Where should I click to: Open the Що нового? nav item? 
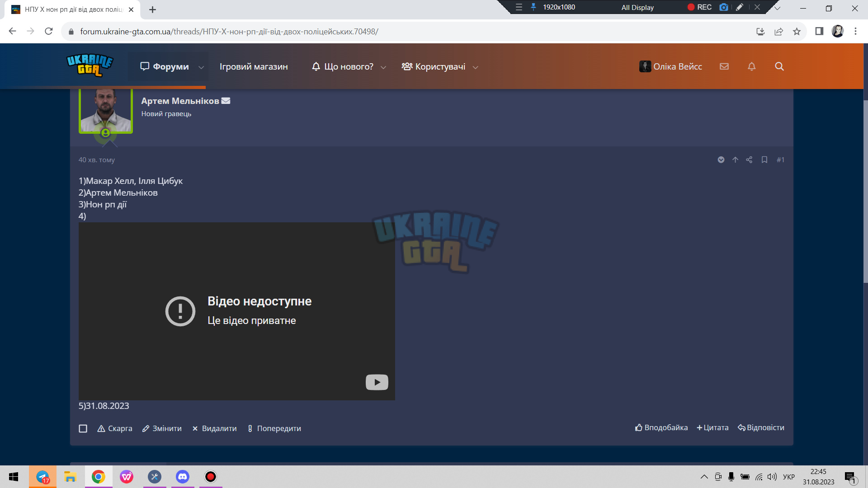343,66
